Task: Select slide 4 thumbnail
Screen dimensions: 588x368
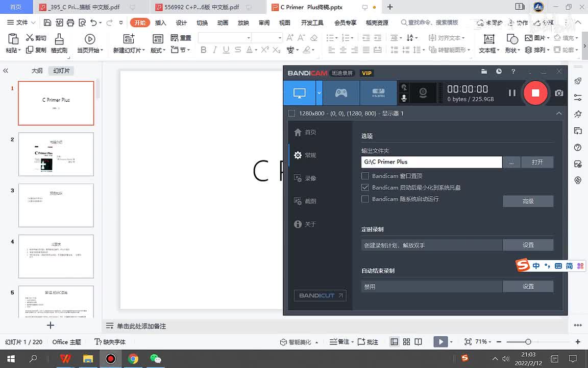Action: coord(56,257)
